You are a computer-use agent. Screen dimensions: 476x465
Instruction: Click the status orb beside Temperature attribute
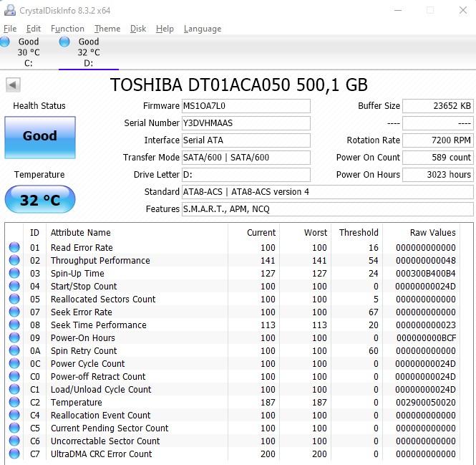coord(14,403)
